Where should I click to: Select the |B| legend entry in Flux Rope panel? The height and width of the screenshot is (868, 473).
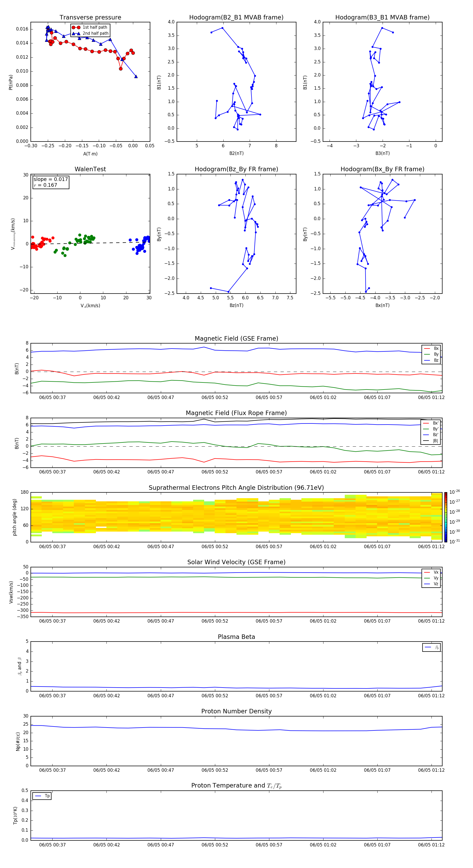point(431,441)
